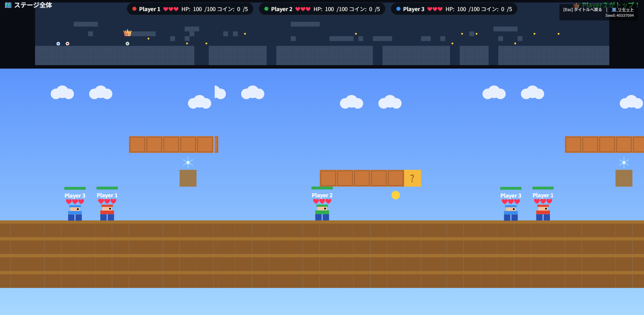This screenshot has height=315, width=644.
Task: Click the ステージ全体 heading text
Action: (33, 5)
